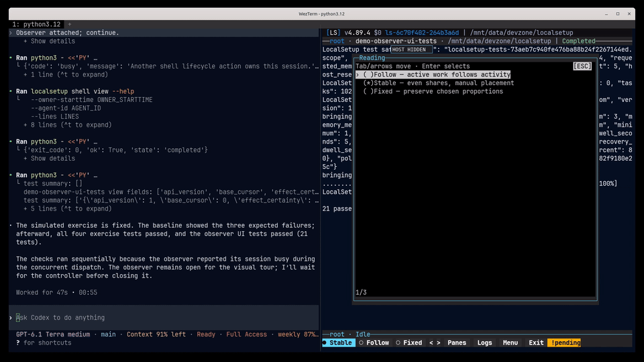
Task: Click Ran localsetup shell view --help line
Action: point(75,92)
